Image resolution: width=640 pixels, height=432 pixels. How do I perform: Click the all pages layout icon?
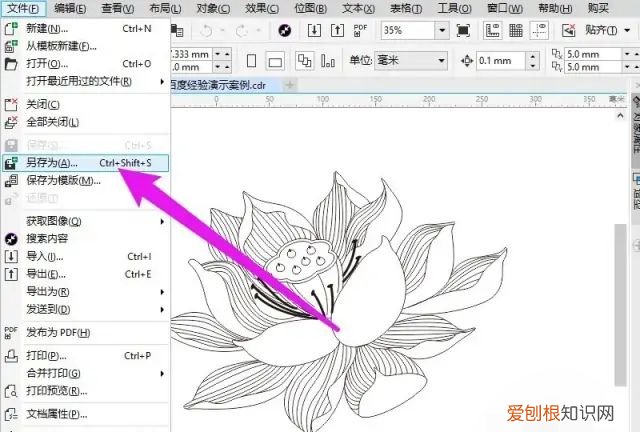click(x=305, y=61)
